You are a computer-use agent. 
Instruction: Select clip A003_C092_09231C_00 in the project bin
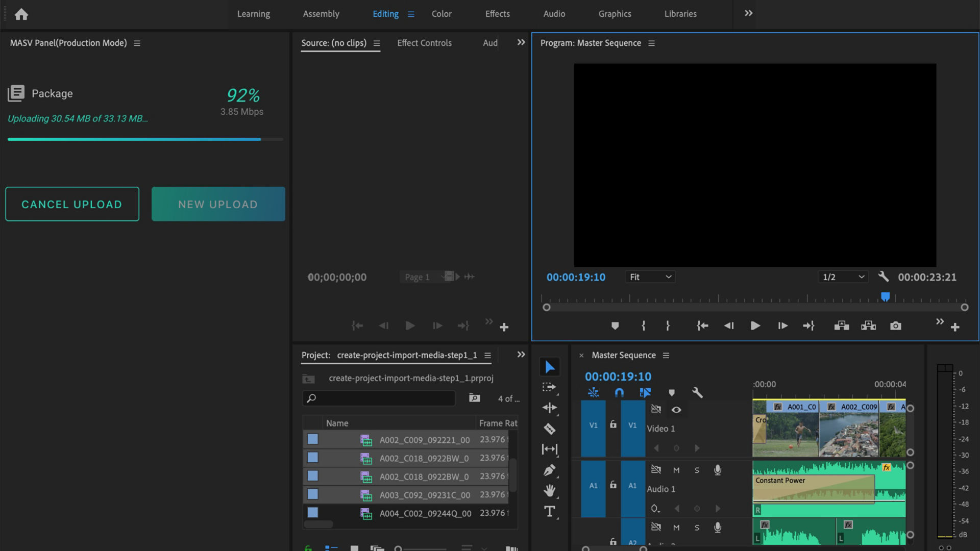425,495
